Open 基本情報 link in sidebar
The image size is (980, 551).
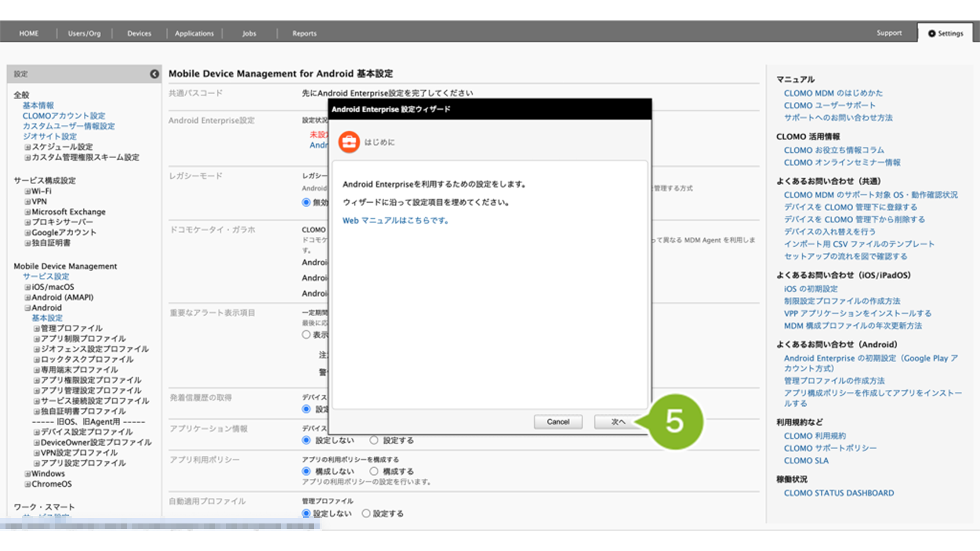point(38,105)
